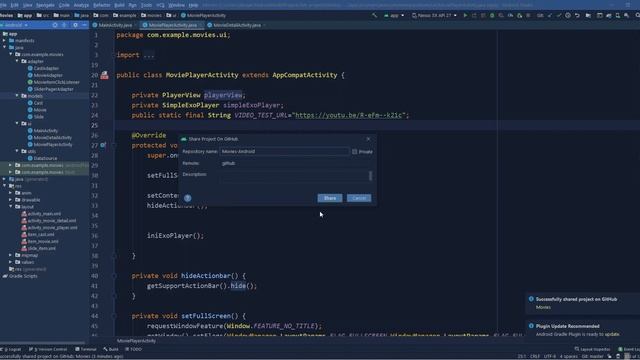Expand the manifests folder
The width and height of the screenshot is (640, 360).
(x=4, y=40)
